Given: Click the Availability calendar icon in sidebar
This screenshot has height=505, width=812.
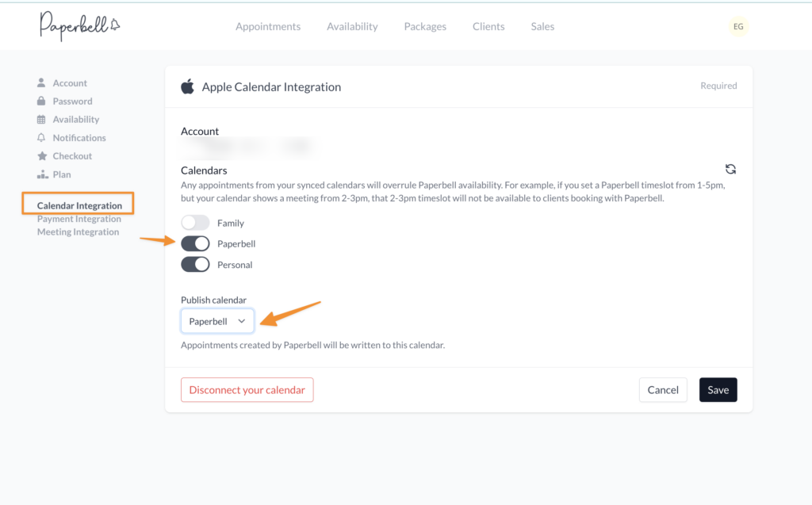Looking at the screenshot, I should 41,120.
